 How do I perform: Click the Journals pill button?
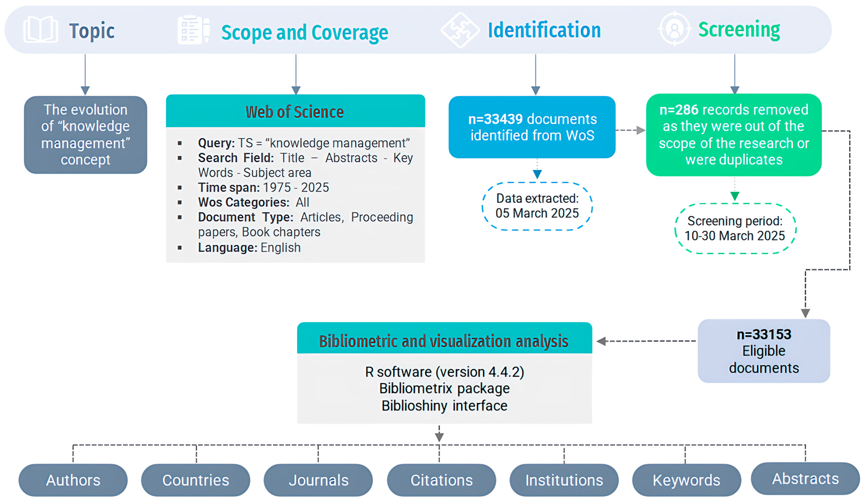318,480
